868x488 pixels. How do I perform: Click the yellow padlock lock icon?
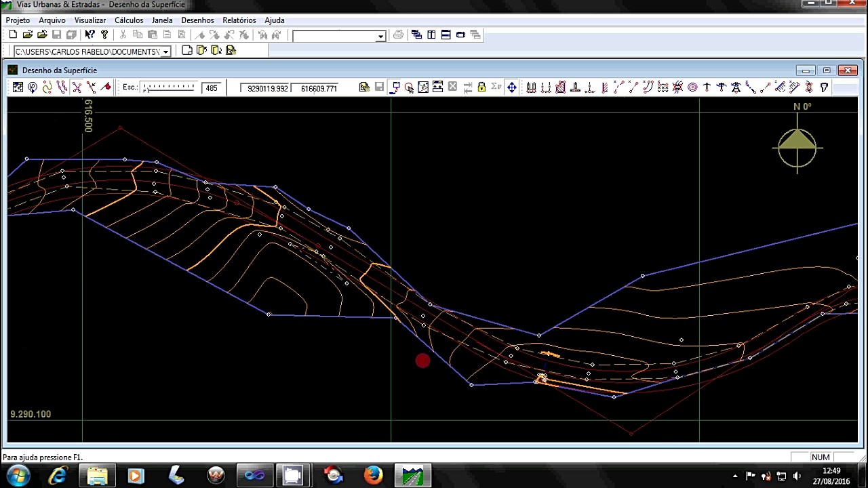click(x=481, y=87)
